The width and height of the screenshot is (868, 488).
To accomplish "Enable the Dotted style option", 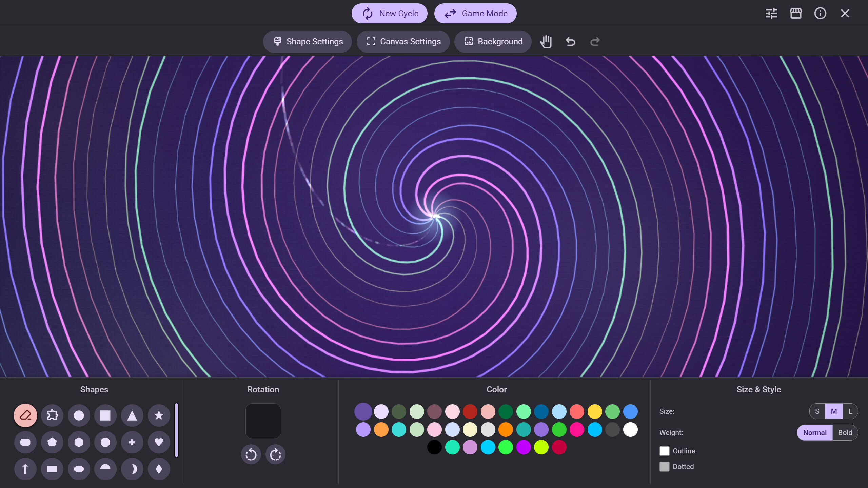I will 665,466.
